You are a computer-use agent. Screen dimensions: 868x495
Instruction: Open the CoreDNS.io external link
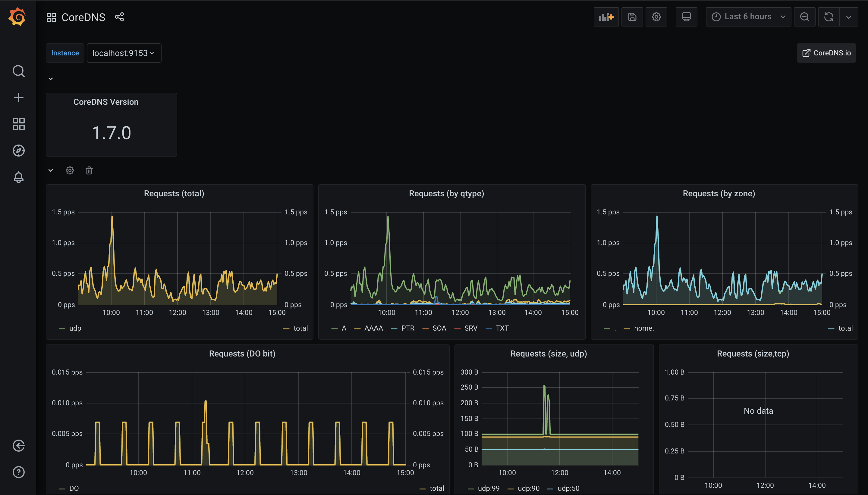(x=826, y=53)
